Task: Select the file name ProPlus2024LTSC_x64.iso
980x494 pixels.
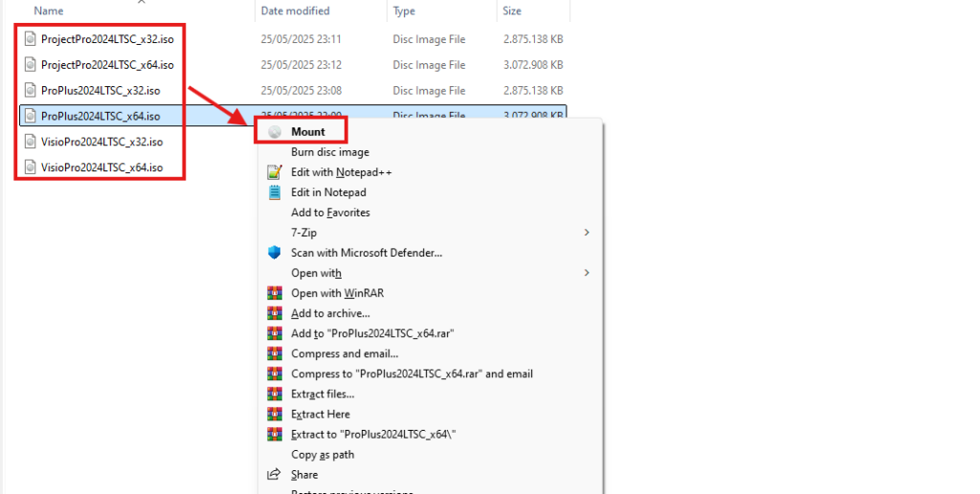Action: (x=100, y=116)
